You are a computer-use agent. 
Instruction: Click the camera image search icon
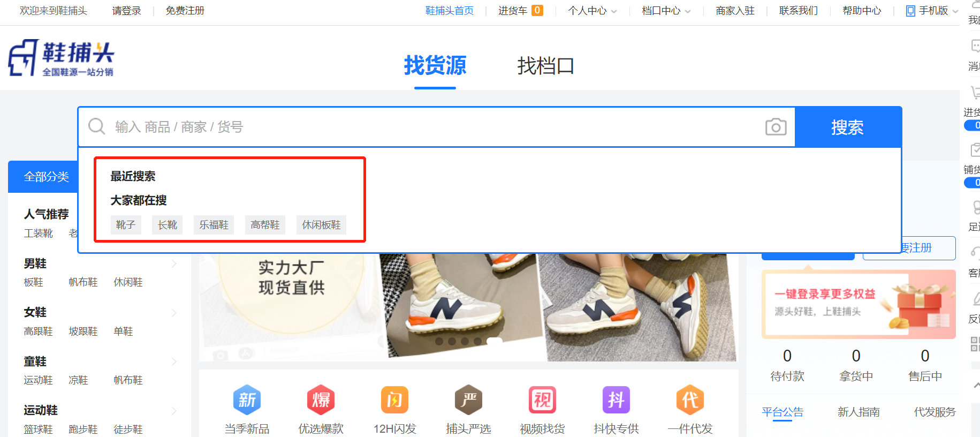click(x=776, y=127)
